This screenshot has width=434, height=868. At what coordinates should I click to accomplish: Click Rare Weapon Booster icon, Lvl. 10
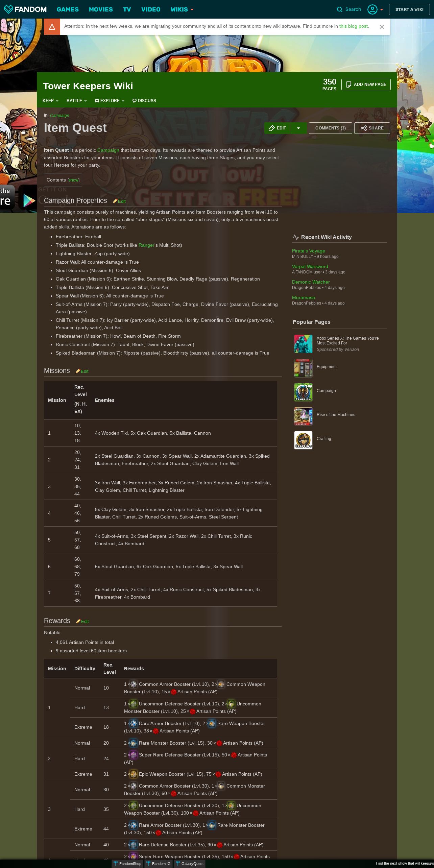212,723
